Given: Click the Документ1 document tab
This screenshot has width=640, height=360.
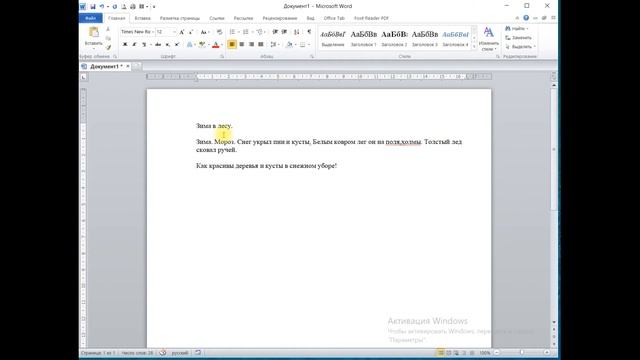Looking at the screenshot, I should [x=105, y=66].
